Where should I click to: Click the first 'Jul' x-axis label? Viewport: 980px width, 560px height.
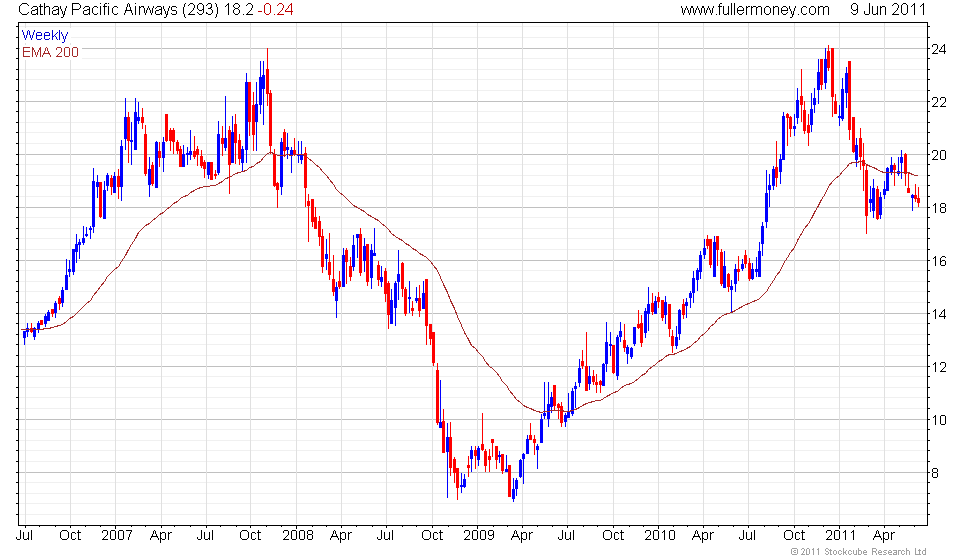coord(24,536)
